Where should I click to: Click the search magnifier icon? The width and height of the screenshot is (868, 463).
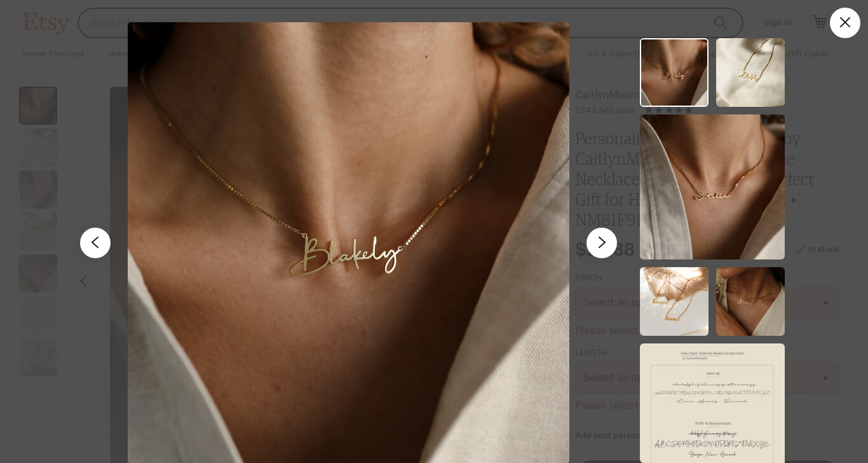tap(721, 23)
